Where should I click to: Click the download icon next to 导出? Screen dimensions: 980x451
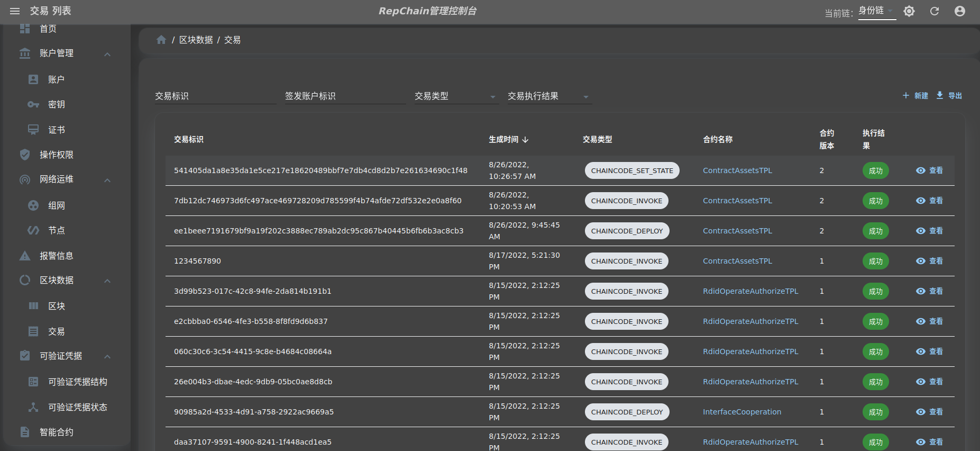point(940,95)
